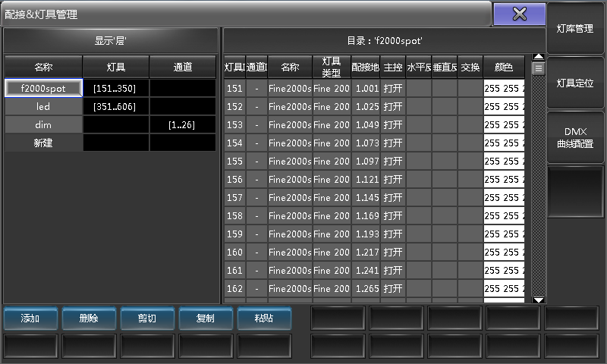Click the 颜色 column header

coord(504,67)
